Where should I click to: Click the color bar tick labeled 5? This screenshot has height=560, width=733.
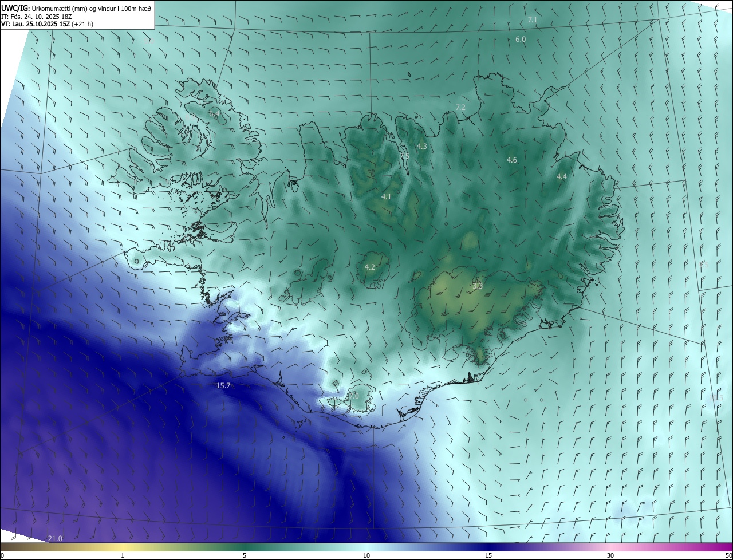pyautogui.click(x=245, y=555)
